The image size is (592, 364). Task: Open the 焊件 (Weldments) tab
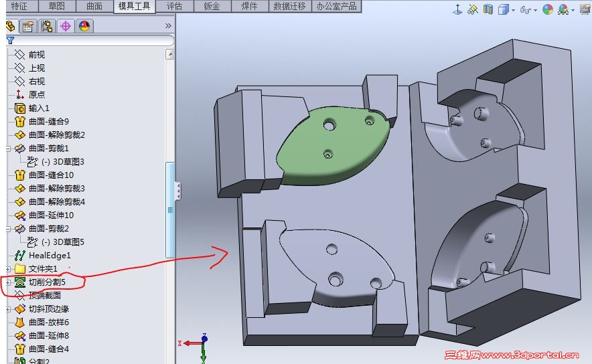pos(250,7)
